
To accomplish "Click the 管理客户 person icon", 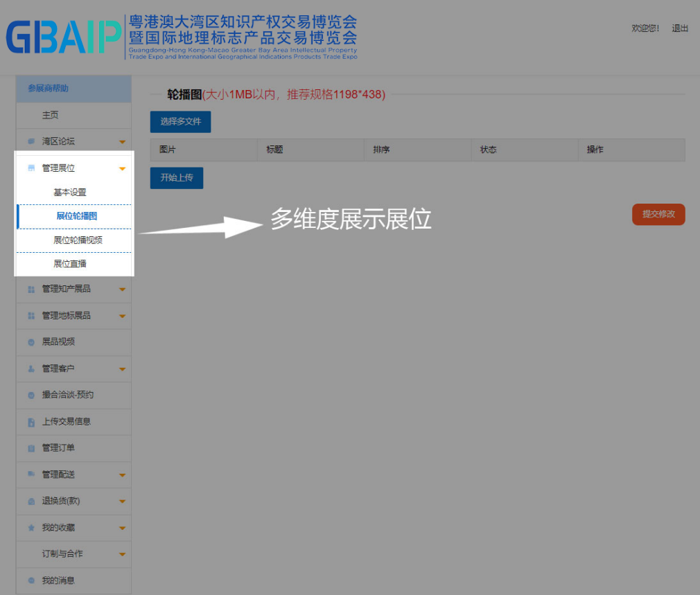I will [x=31, y=369].
